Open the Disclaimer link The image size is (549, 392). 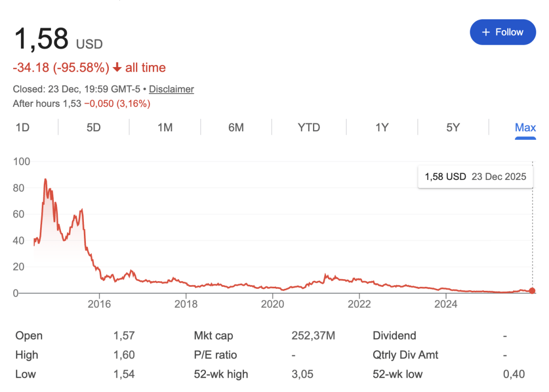click(171, 89)
